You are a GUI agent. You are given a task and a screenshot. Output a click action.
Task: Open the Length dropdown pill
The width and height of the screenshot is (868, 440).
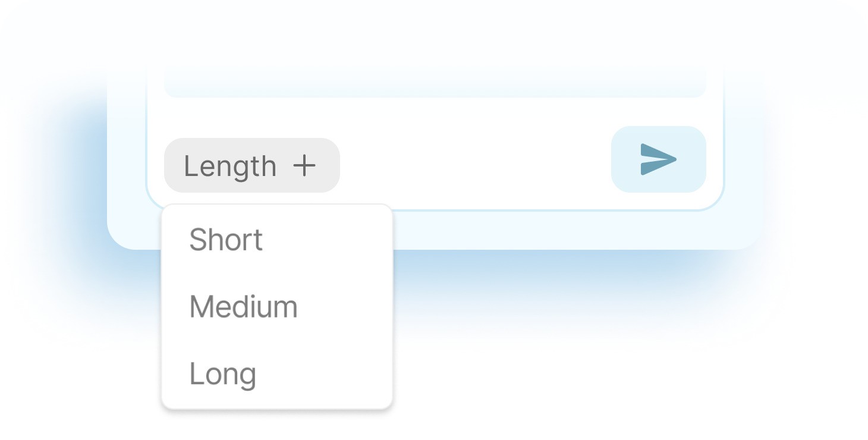(251, 165)
